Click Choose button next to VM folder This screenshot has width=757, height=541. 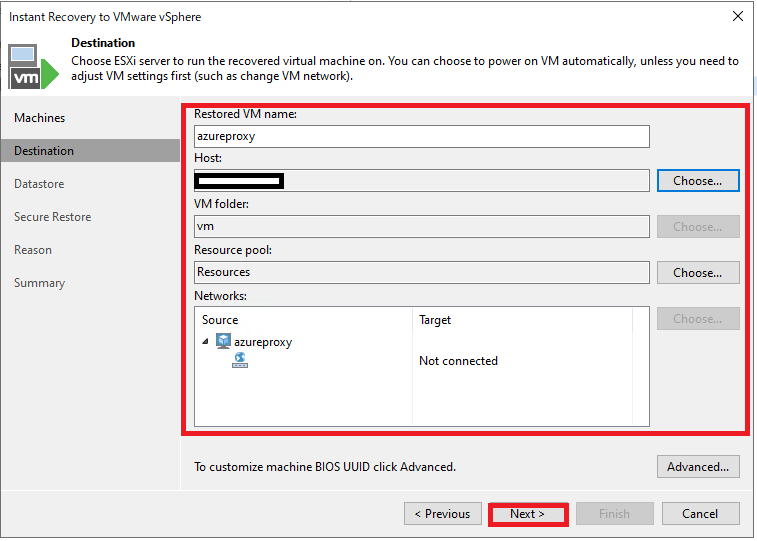coord(698,227)
